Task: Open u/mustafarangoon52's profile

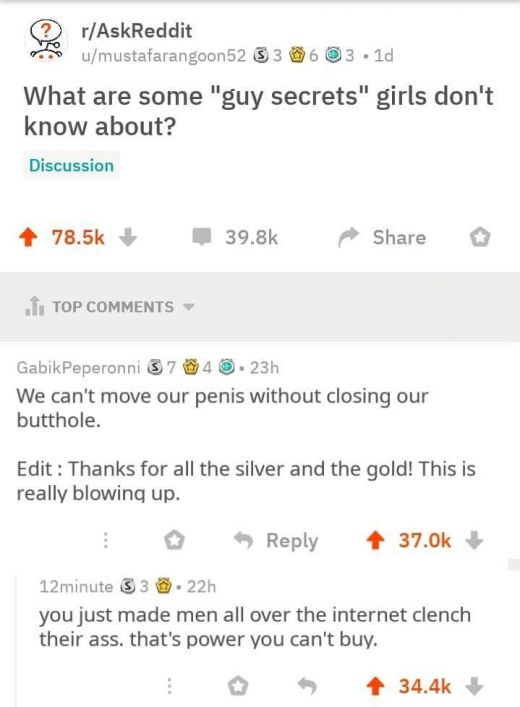Action: (164, 55)
